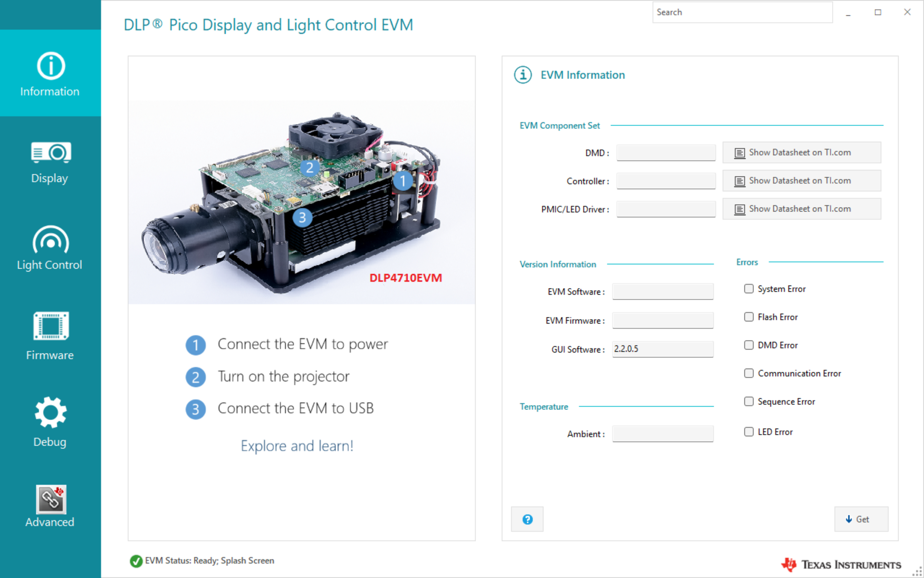The image size is (924, 578).
Task: Open the Information section in the sidebar
Action: coord(51,73)
